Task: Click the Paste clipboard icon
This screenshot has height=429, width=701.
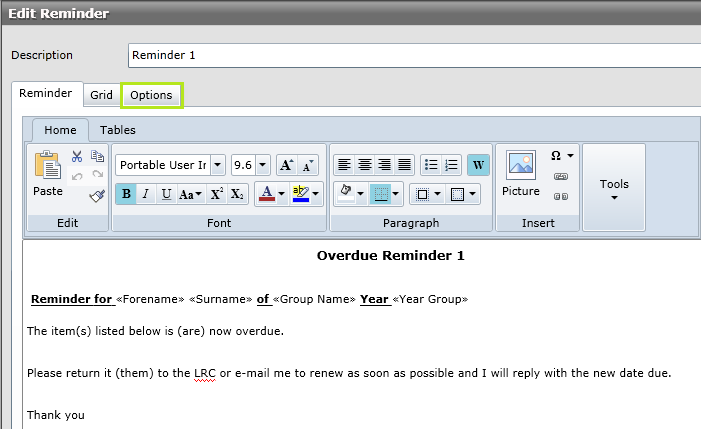Action: [47, 166]
